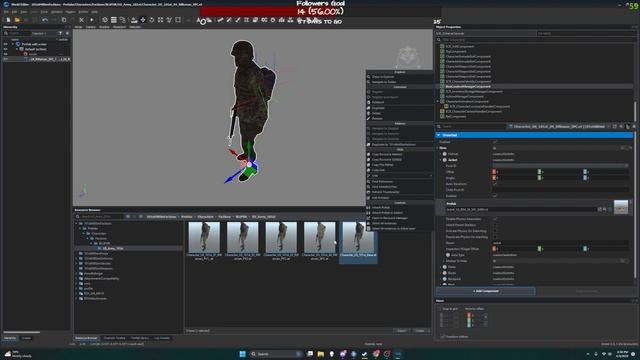This screenshot has height=360, width=640.
Task: Open the Pivot ID dropdown
Action: pos(560,166)
